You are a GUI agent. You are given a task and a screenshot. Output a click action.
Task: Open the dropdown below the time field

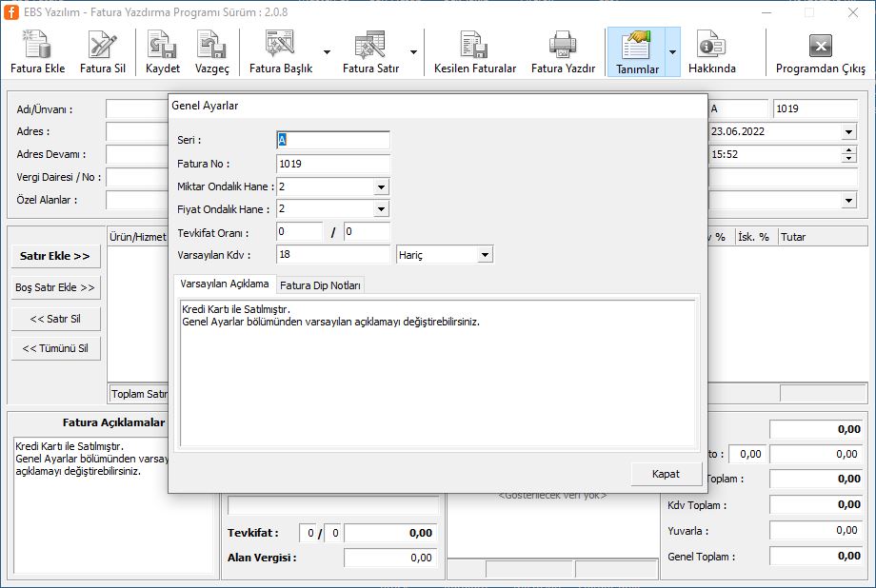coord(848,200)
